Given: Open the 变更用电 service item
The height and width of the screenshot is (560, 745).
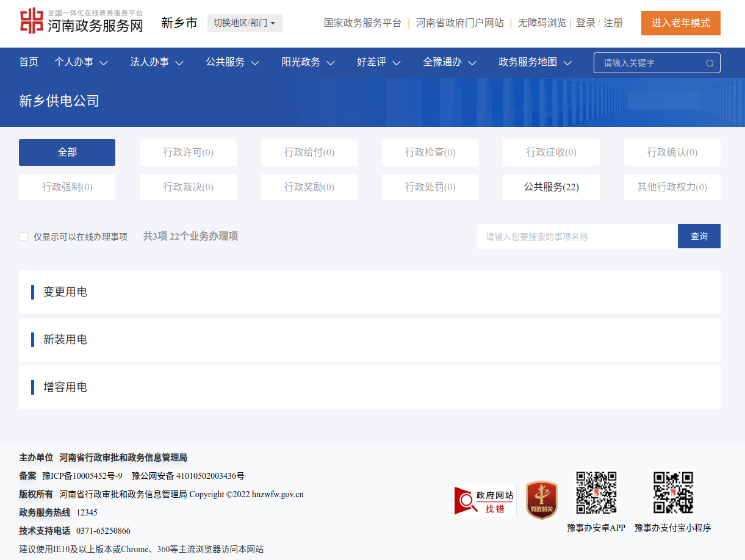Looking at the screenshot, I should click(x=370, y=292).
